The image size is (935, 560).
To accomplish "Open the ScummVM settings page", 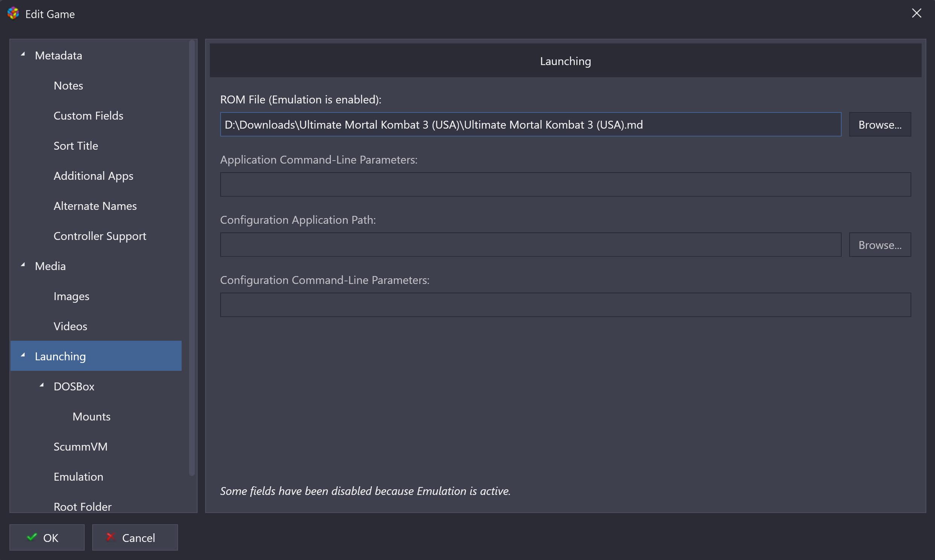I will (x=81, y=447).
